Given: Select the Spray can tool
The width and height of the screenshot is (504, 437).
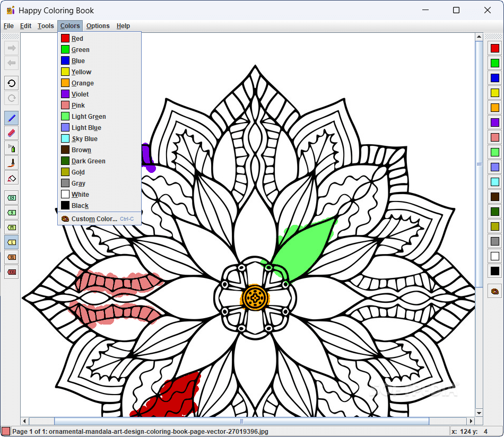Looking at the screenshot, I should [x=12, y=148].
